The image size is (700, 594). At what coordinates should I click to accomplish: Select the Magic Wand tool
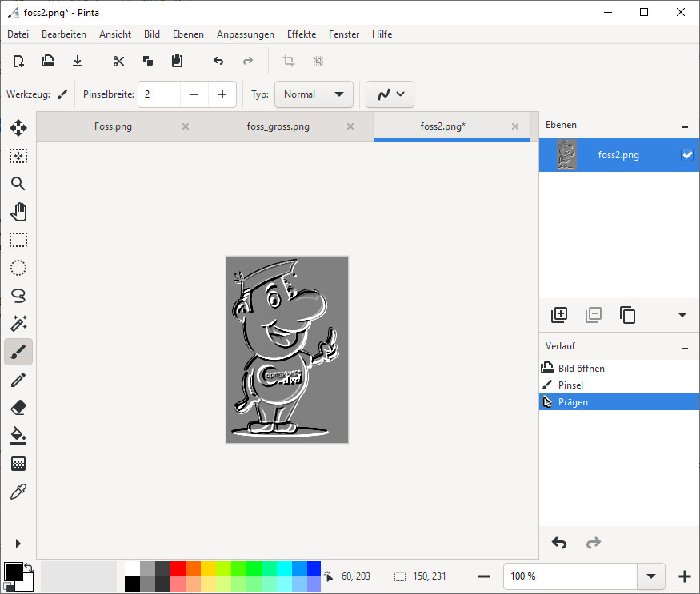pyautogui.click(x=18, y=324)
